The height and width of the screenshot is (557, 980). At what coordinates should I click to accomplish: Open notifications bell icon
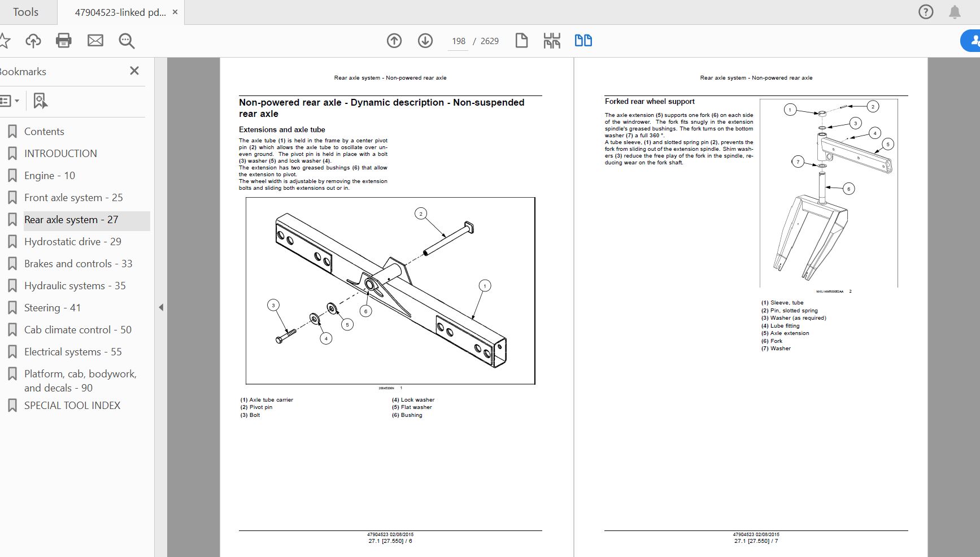955,12
